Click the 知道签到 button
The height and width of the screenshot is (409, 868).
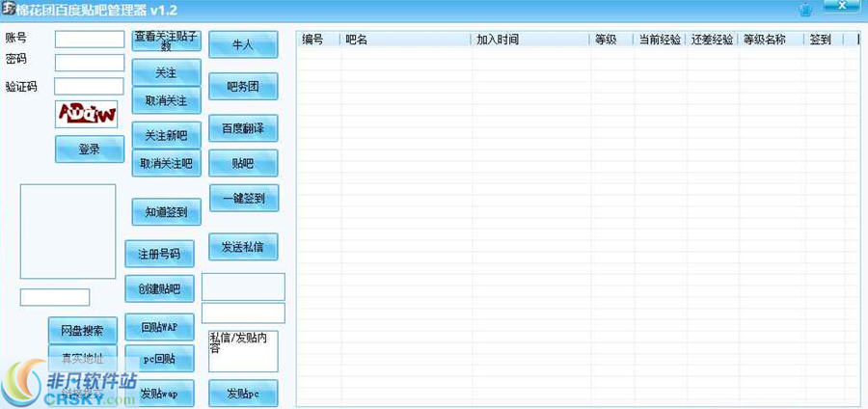coord(167,212)
